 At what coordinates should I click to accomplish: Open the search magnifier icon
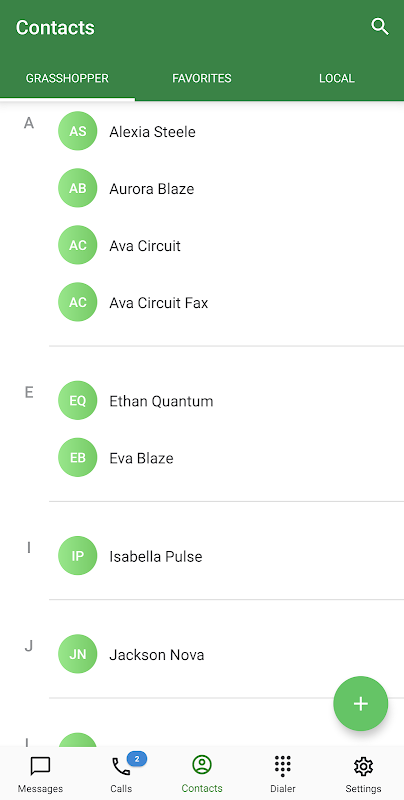tap(380, 27)
